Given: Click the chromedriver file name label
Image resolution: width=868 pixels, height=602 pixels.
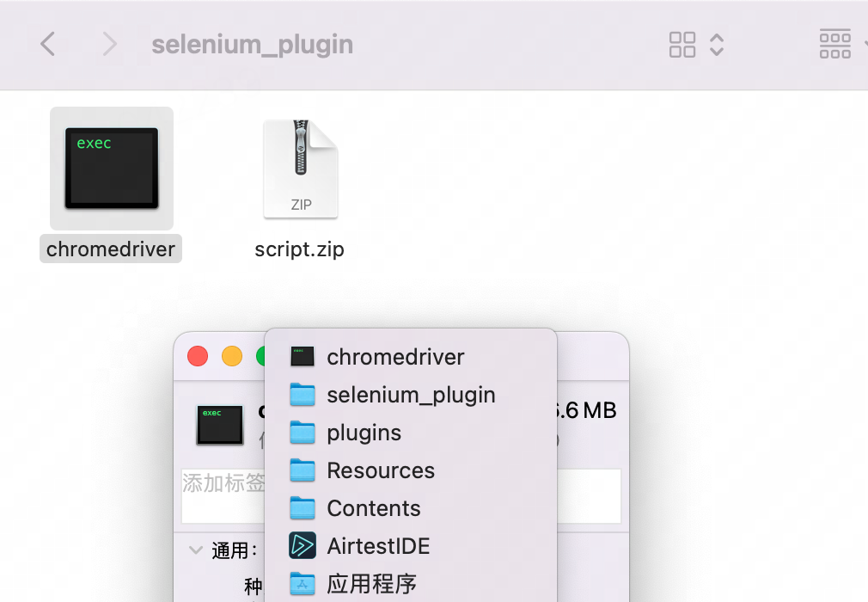Looking at the screenshot, I should click(111, 249).
